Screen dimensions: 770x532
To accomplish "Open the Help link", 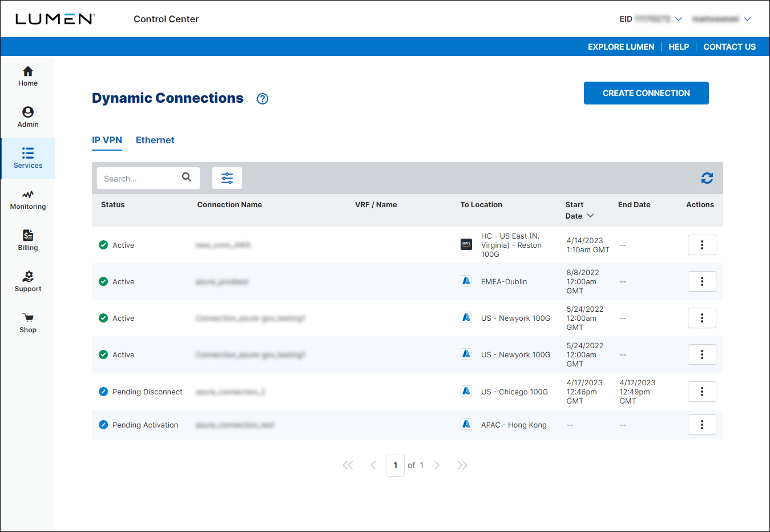I will click(679, 47).
